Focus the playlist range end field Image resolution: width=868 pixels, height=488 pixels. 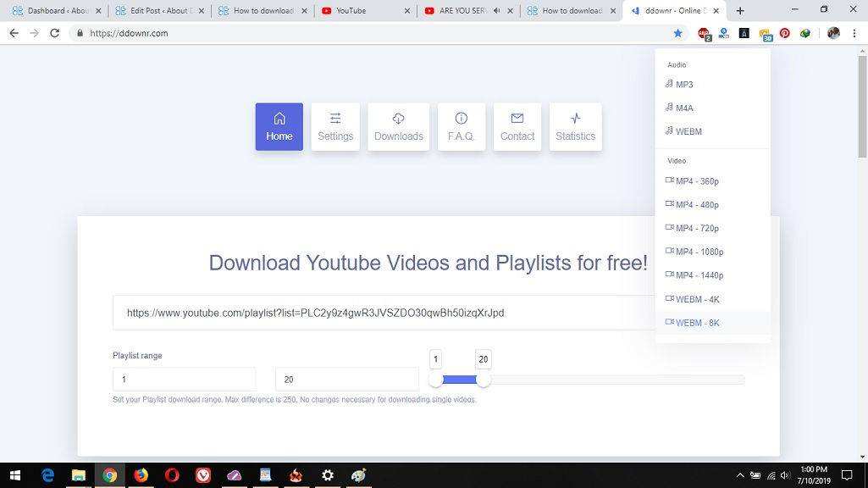(347, 380)
